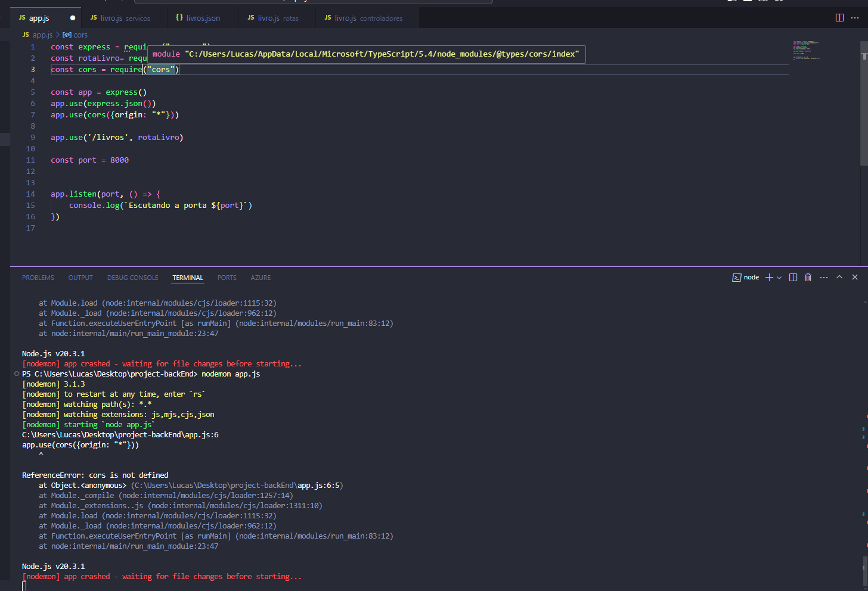The width and height of the screenshot is (868, 591).
Task: Expand the terminal launch profile dropdown
Action: click(779, 278)
